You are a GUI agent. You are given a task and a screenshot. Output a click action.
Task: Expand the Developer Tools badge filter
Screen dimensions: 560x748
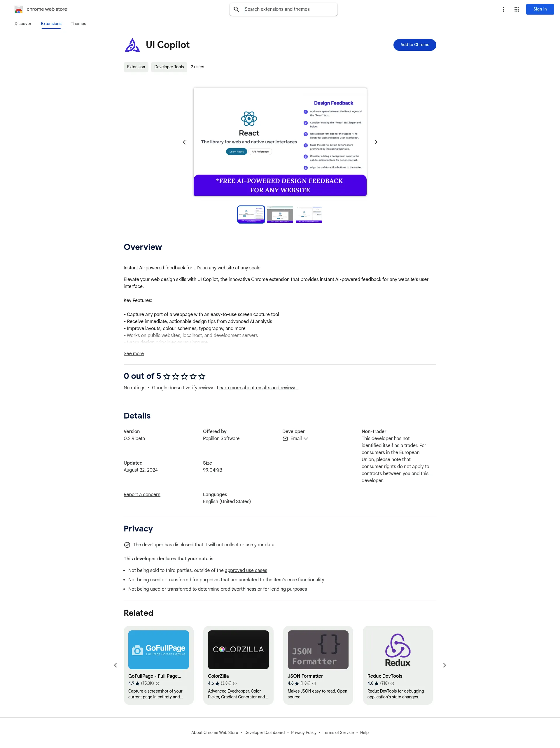(169, 67)
